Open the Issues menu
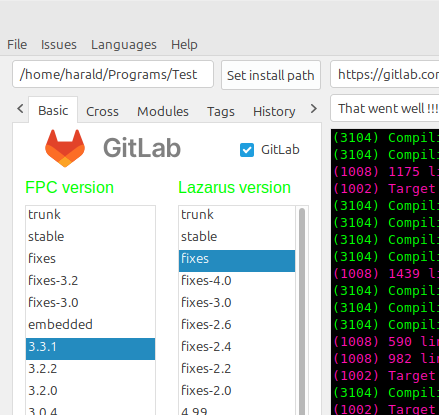This screenshot has width=439, height=415. point(59,45)
